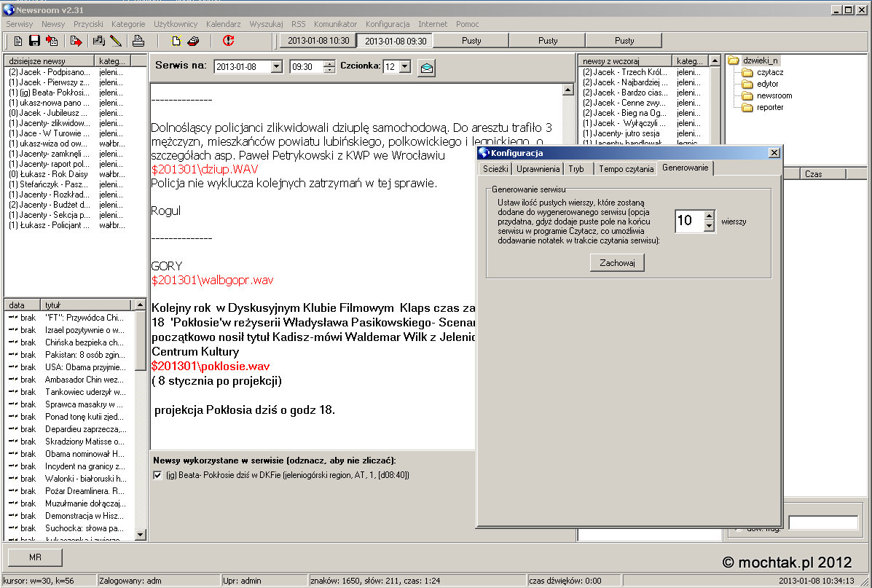Switch to the Ścieżki tab
Screen dimensions: 872x588
(x=495, y=169)
